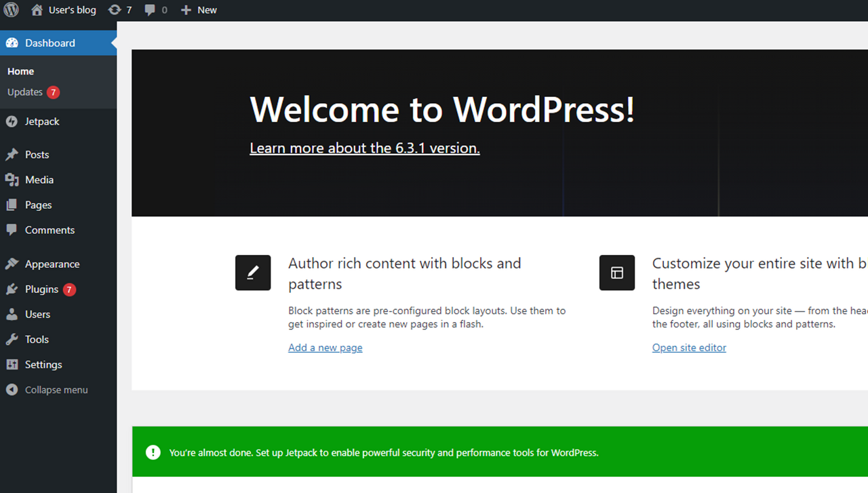868x493 pixels.
Task: Click the Dashboard gauge icon
Action: pos(12,43)
